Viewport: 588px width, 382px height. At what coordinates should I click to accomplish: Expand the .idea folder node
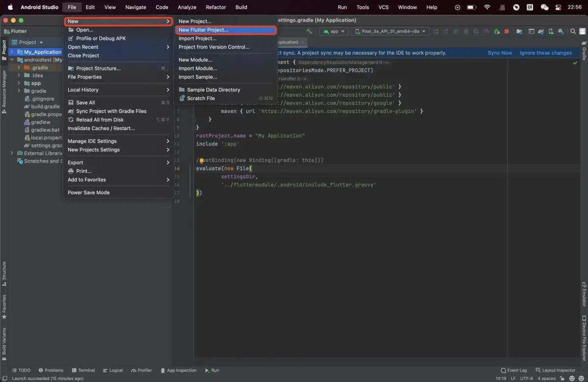point(19,76)
